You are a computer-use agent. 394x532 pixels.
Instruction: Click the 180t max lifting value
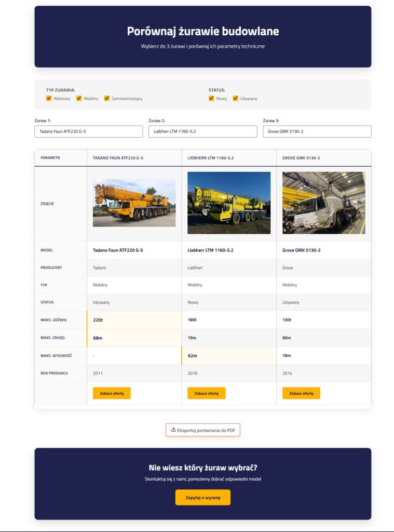coord(192,320)
